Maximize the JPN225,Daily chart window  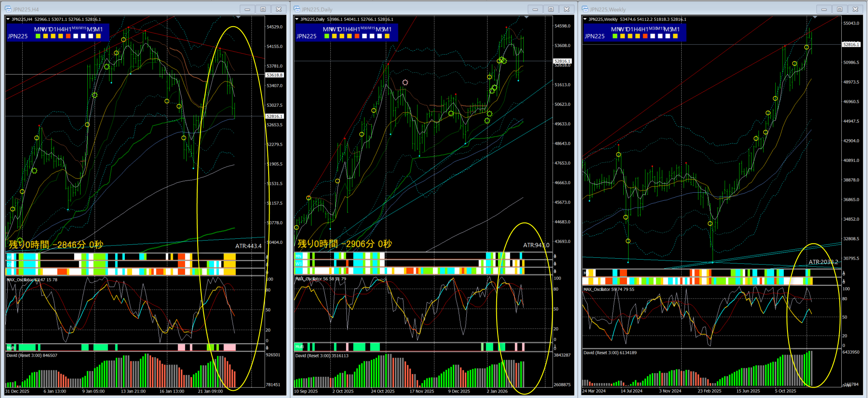click(550, 9)
